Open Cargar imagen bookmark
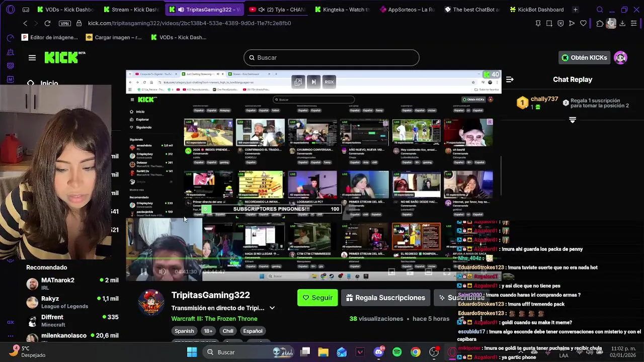The image size is (644, 362). click(x=114, y=37)
